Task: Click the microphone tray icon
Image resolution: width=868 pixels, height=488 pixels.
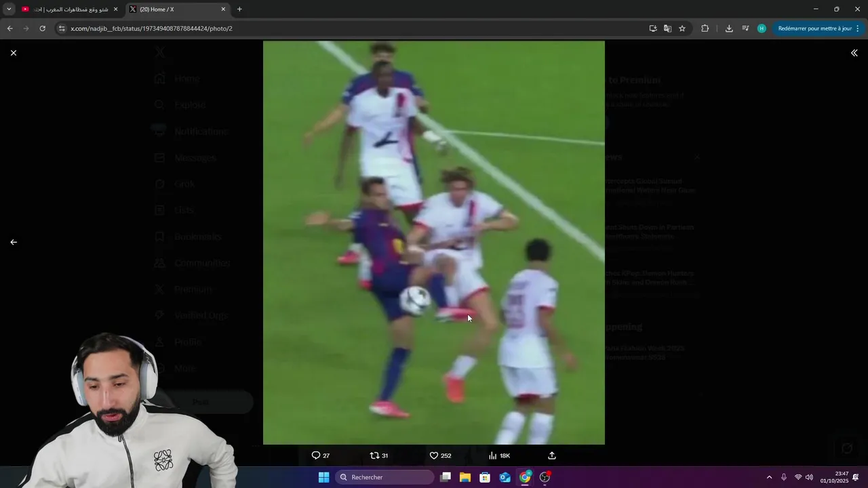Action: coord(784,477)
